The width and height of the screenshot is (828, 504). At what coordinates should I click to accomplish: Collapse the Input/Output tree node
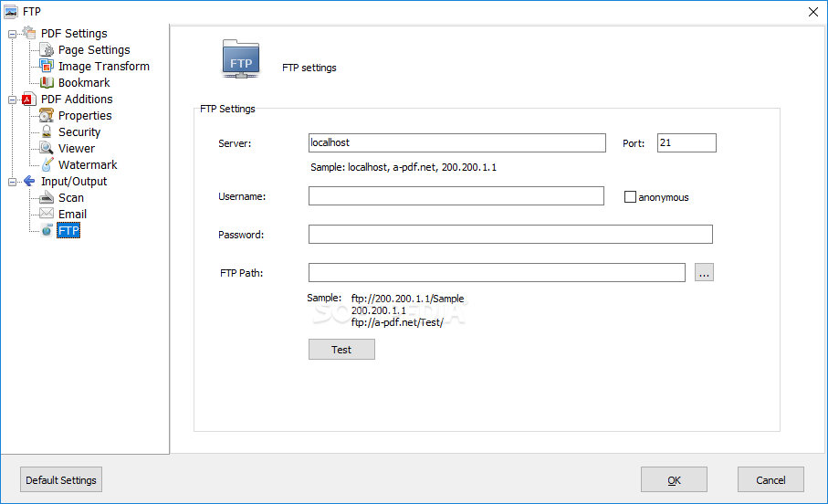(12, 183)
